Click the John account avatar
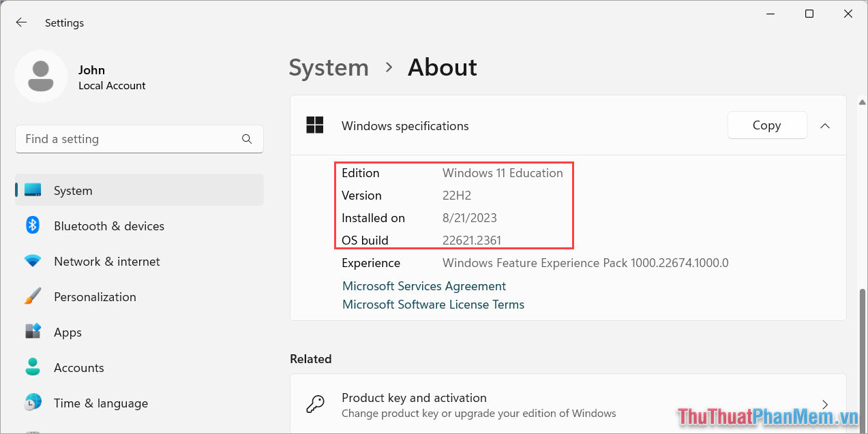Image resolution: width=868 pixels, height=434 pixels. pos(41,76)
